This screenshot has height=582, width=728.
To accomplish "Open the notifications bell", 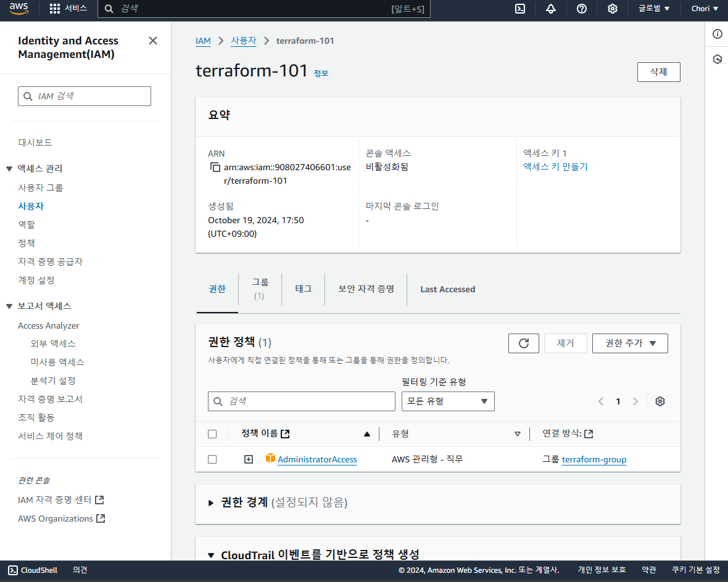I will coord(551,9).
